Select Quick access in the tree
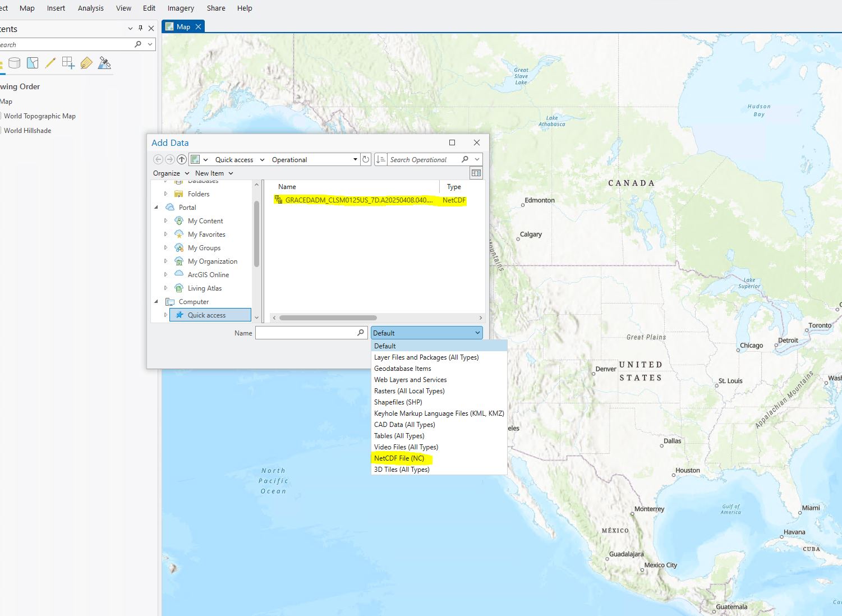Image resolution: width=842 pixels, height=616 pixels. 210,315
